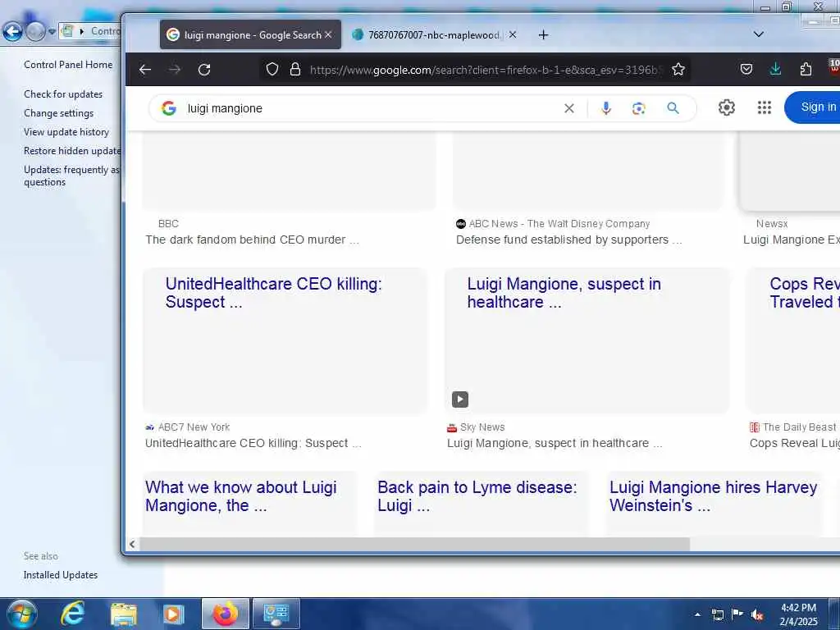Click ABC7 New York source label
840x630 pixels.
click(x=194, y=427)
